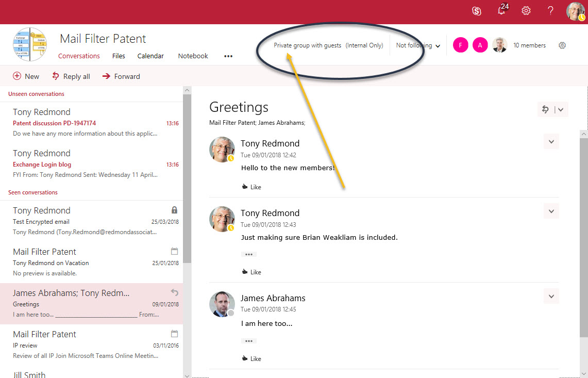The image size is (588, 378).
Task: Show quoted text in Brian Weakliam message
Action: [248, 255]
